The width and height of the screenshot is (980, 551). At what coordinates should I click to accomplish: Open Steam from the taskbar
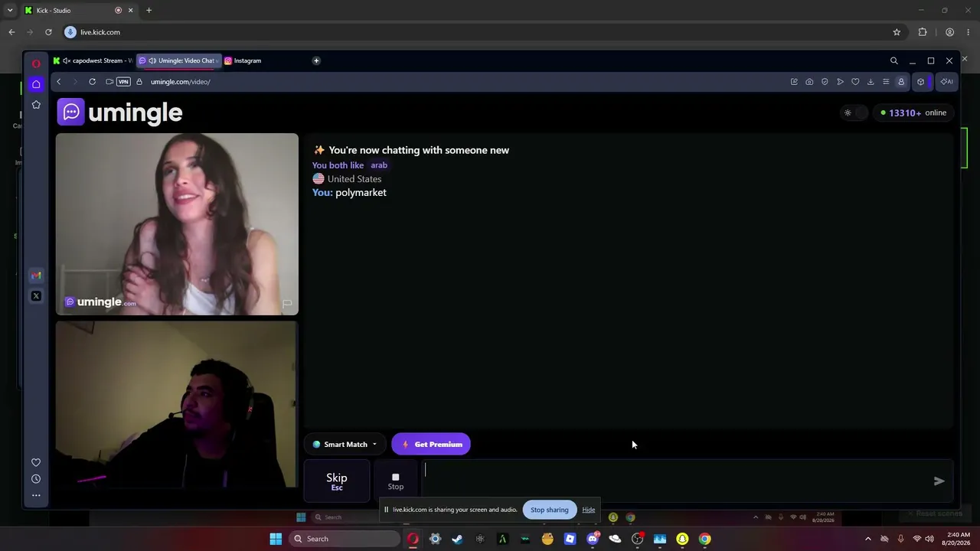click(x=457, y=539)
